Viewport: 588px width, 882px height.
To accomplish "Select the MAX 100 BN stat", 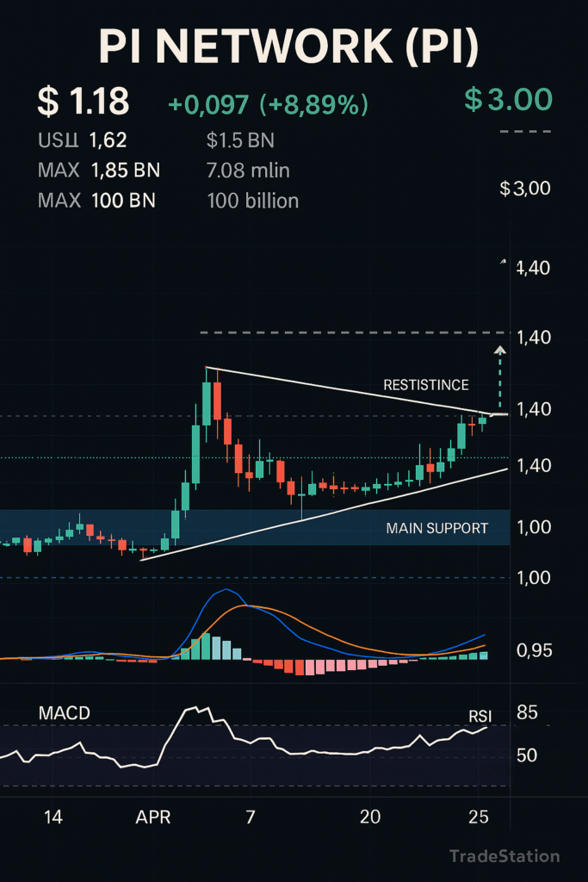I will coord(96,200).
